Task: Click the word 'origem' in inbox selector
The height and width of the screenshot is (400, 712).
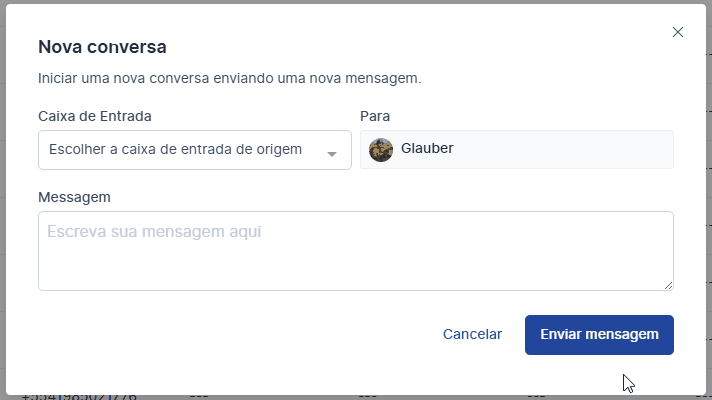Action: 280,149
